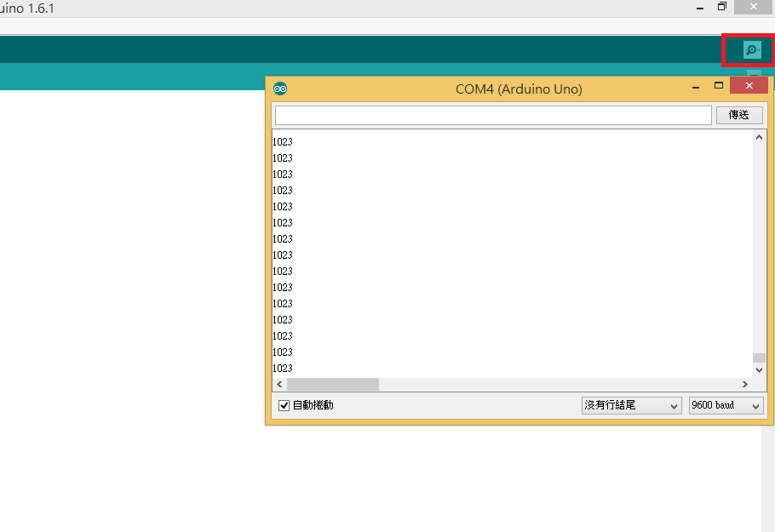
Task: Click the 傳送 send button
Action: tap(739, 115)
